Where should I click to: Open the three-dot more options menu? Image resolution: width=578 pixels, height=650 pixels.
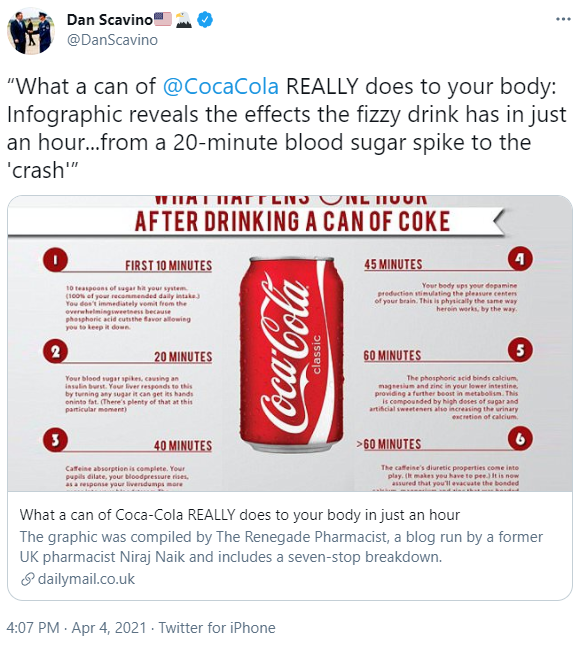pos(563,19)
